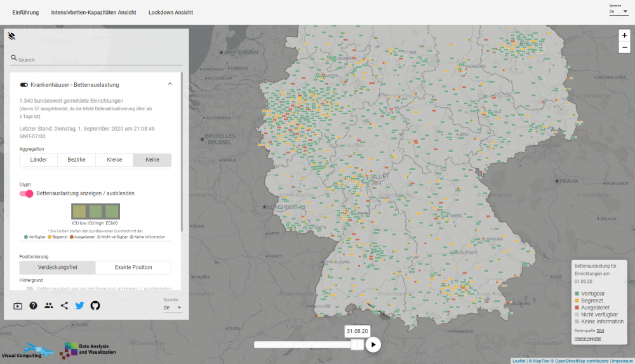
Task: Select Exakte Position positioning option
Action: point(133,268)
